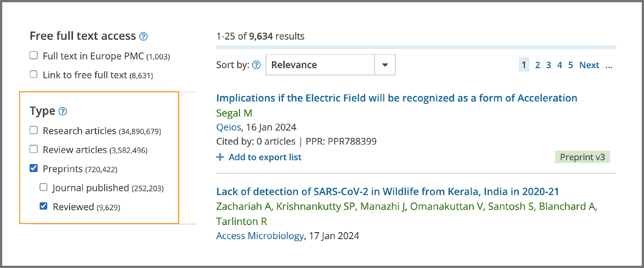644x268 pixels.
Task: Open the Relevance sort selection box
Action: pyautogui.click(x=330, y=65)
